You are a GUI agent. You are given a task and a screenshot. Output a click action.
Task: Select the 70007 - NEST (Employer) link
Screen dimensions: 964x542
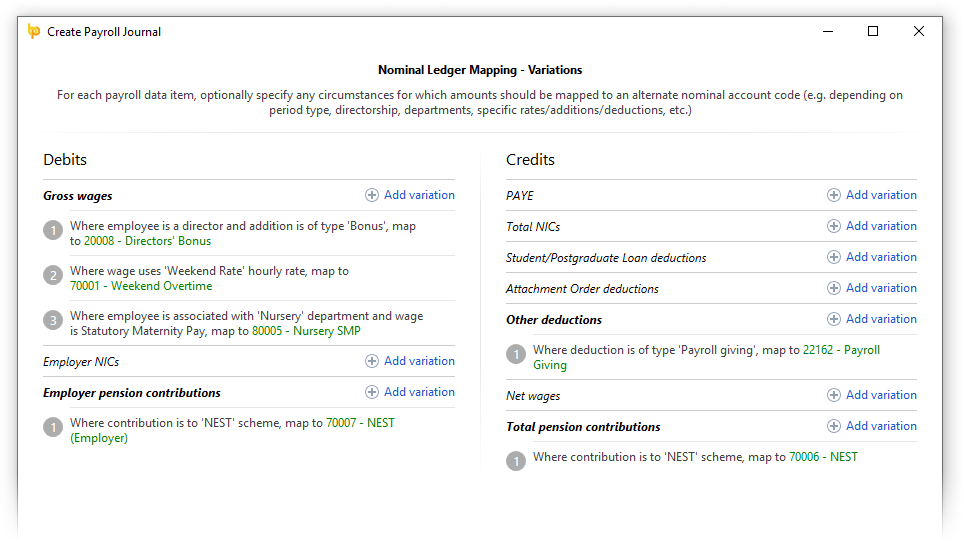tap(232, 430)
